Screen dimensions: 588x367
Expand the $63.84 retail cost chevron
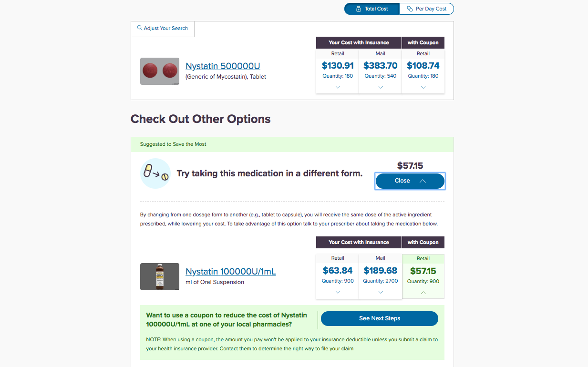click(x=338, y=292)
